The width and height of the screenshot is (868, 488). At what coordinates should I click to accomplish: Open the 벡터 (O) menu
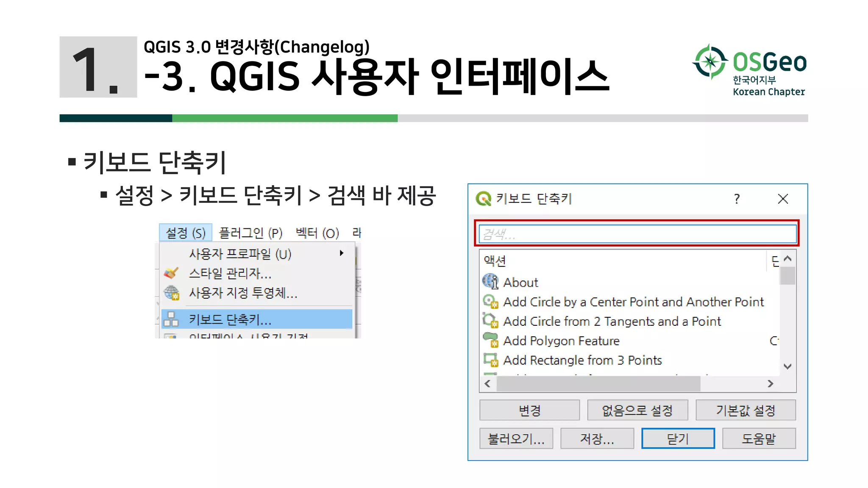click(317, 233)
